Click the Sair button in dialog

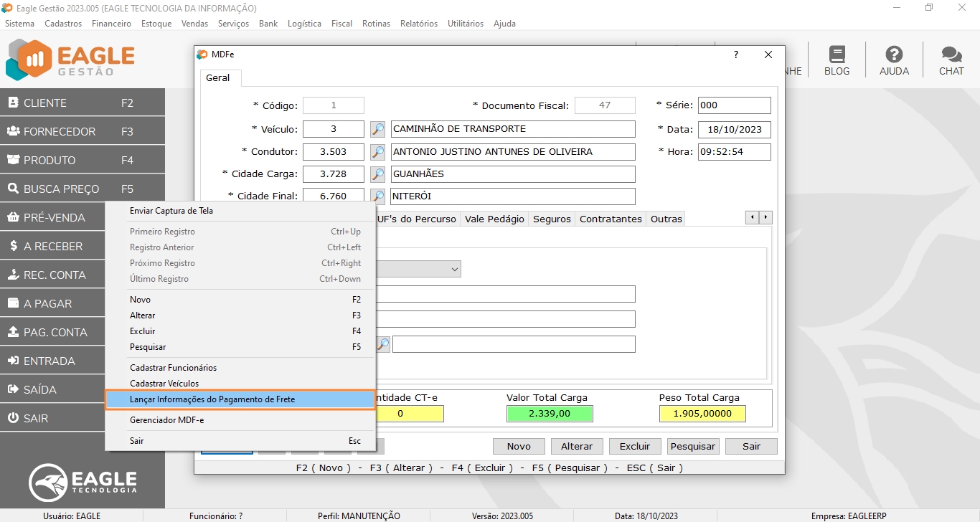[751, 446]
